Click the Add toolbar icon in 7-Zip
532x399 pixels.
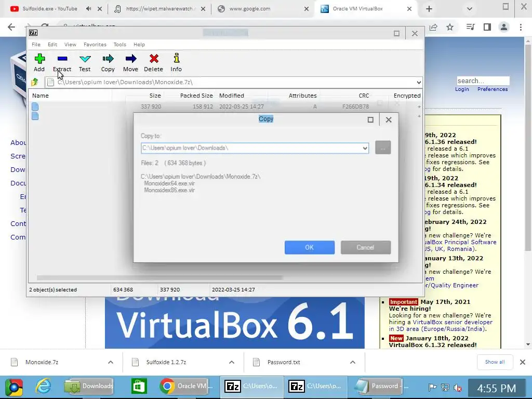point(39,63)
